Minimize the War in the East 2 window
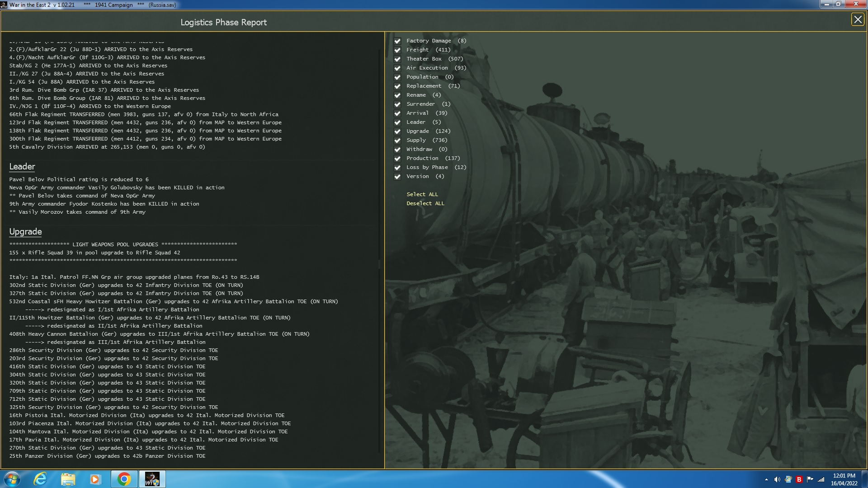868x488 pixels. [827, 4]
